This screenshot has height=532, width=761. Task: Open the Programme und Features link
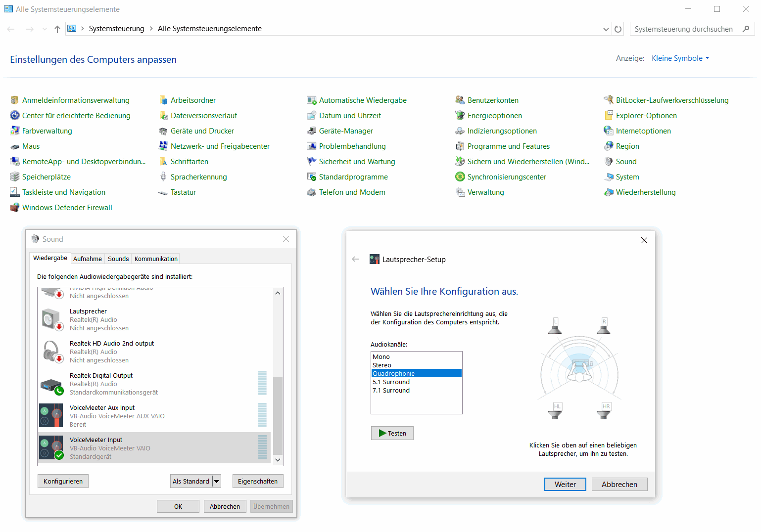(509, 146)
